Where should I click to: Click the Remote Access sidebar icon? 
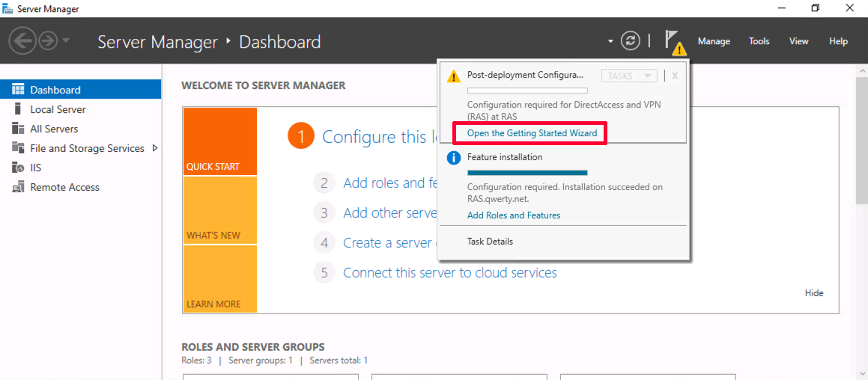(18, 187)
